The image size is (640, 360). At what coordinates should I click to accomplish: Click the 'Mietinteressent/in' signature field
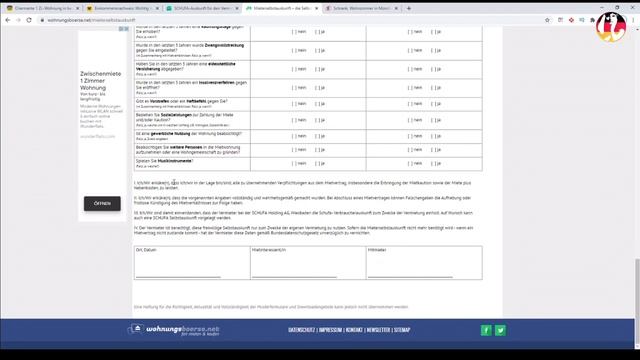308,262
